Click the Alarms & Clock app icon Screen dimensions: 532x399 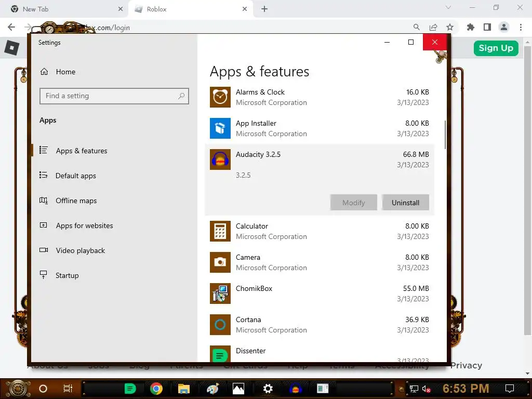(220, 97)
